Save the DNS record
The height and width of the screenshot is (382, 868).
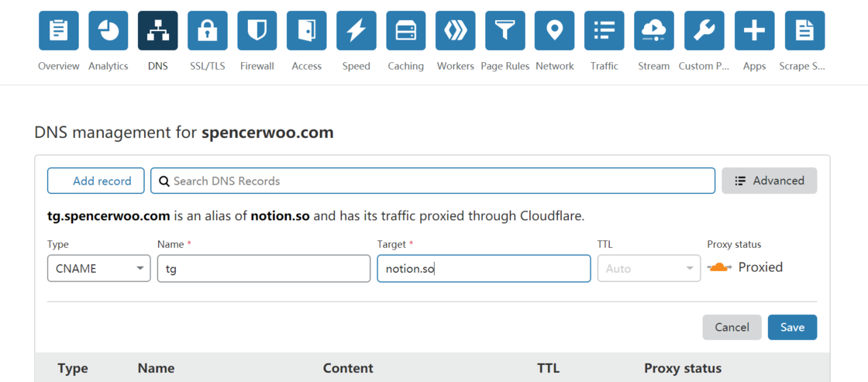click(x=792, y=327)
